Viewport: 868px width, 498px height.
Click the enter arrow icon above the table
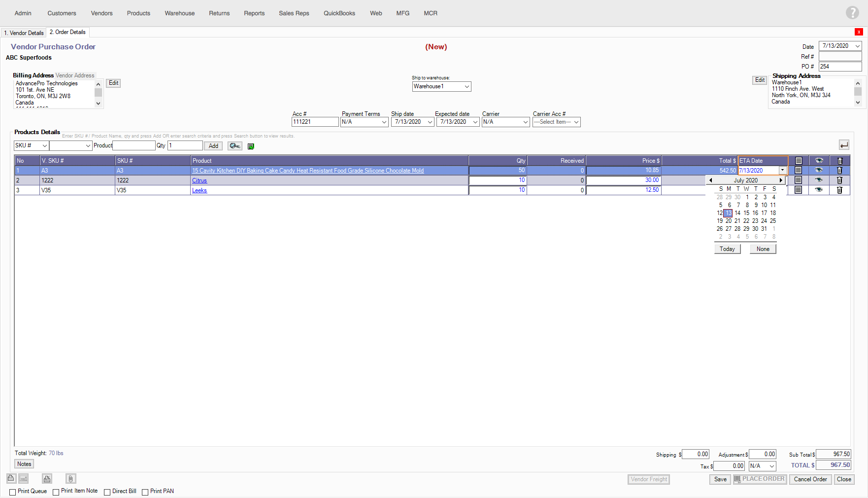pos(844,145)
